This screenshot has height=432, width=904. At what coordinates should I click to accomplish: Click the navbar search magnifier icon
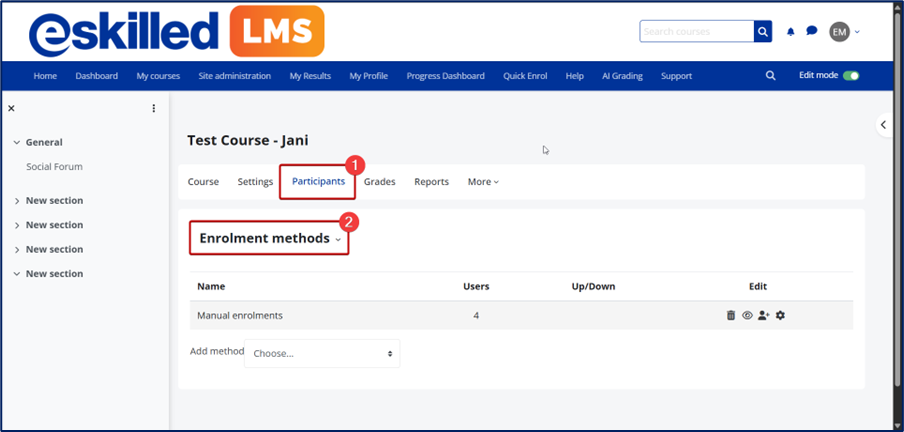click(x=770, y=76)
